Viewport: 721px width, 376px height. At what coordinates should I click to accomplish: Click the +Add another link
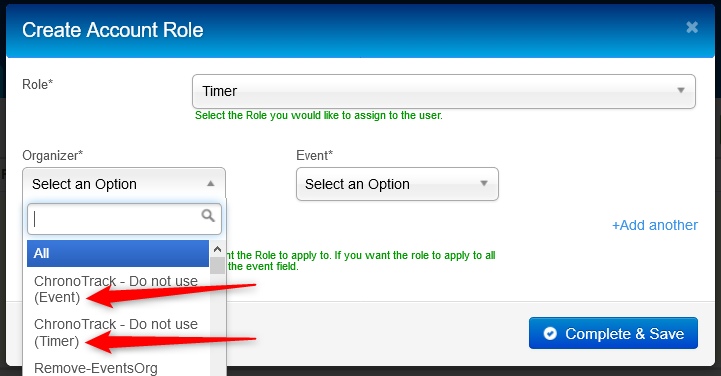click(655, 225)
